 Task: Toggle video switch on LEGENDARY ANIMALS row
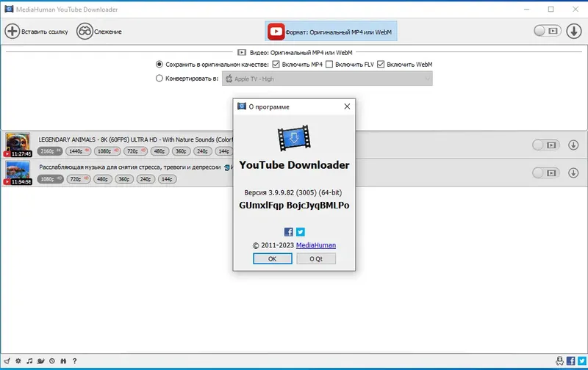pos(546,145)
